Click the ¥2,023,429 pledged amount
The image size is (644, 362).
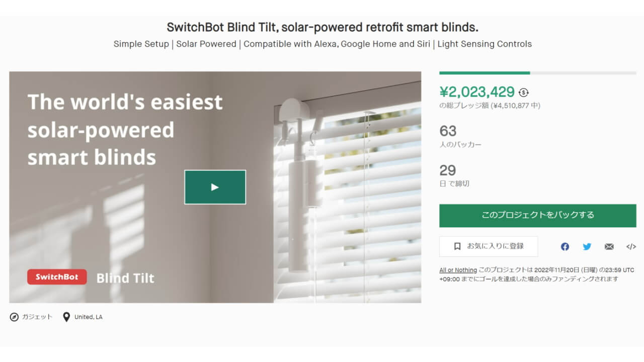(476, 92)
